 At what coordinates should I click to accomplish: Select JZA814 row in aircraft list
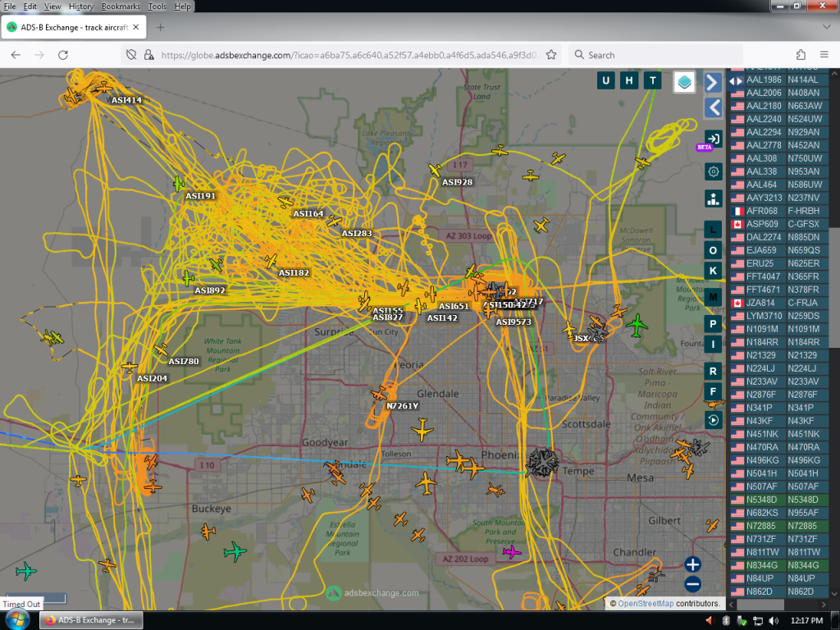tap(780, 303)
